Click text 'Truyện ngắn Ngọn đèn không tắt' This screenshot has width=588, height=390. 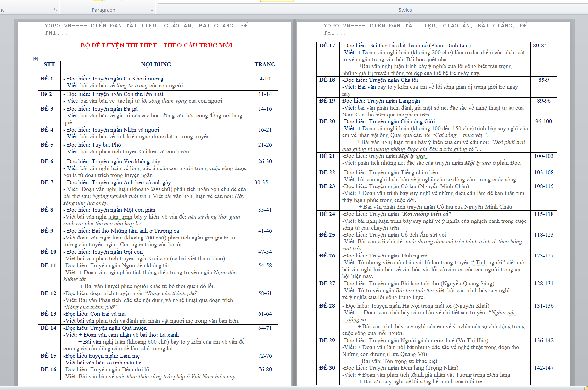tap(130, 266)
